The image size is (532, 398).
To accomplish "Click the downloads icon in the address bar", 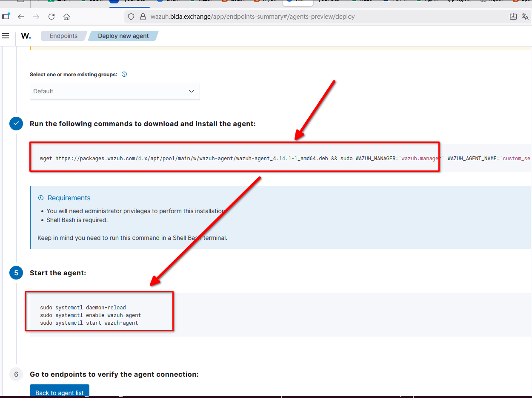I will (513, 17).
